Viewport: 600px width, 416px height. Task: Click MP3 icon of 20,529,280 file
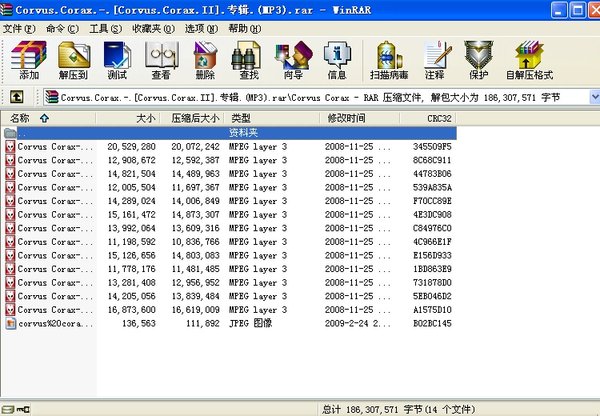point(10,147)
